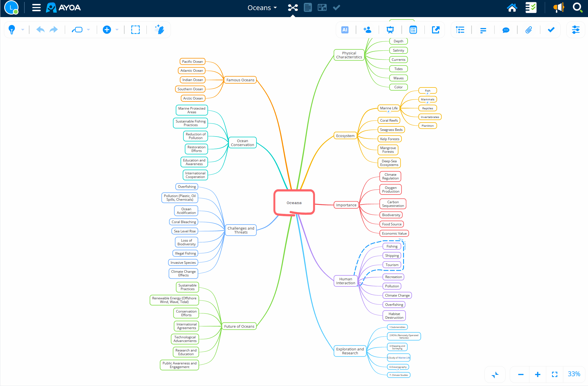The image size is (588, 386).
Task: Click the Habitat Destruction node
Action: (394, 316)
